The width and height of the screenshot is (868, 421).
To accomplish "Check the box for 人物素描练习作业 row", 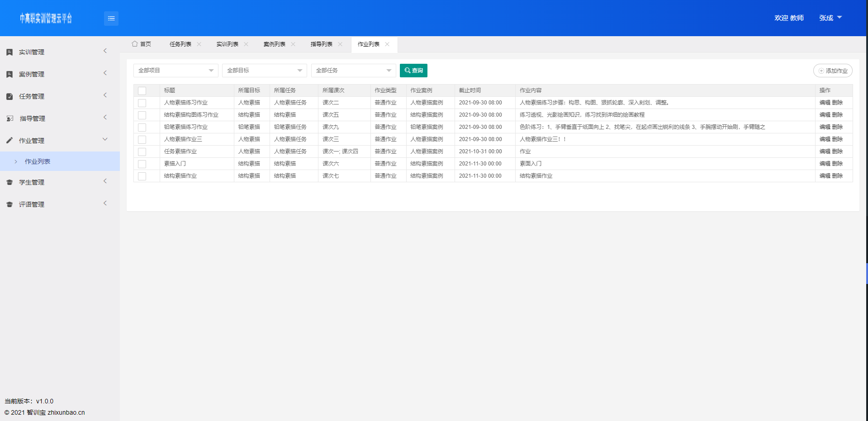I will (x=142, y=103).
